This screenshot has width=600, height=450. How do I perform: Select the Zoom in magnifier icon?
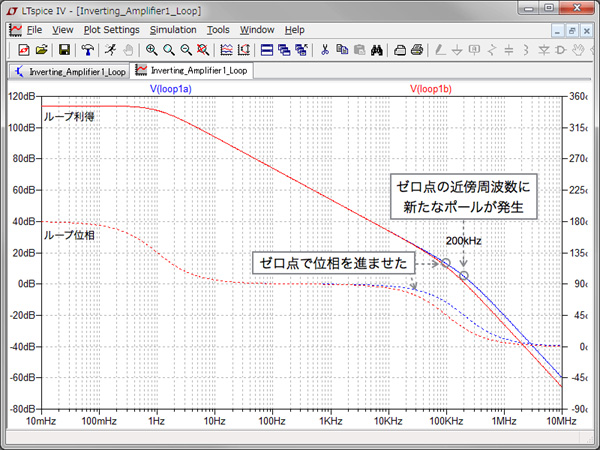point(151,49)
